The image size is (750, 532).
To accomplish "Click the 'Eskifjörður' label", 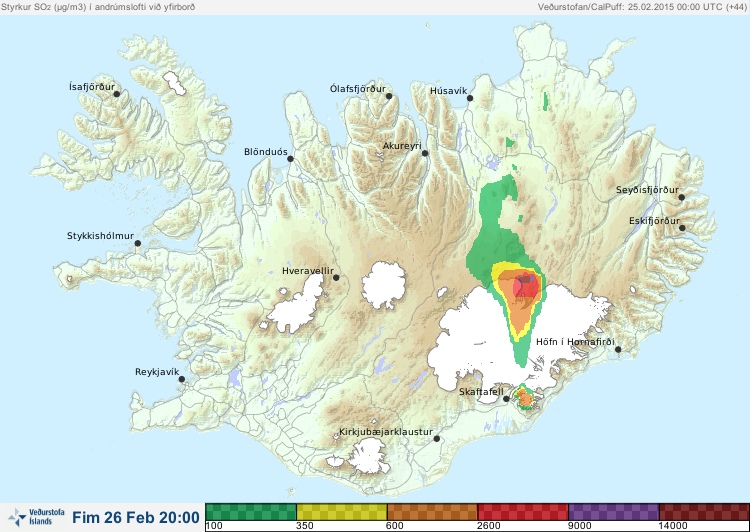I will point(654,221).
